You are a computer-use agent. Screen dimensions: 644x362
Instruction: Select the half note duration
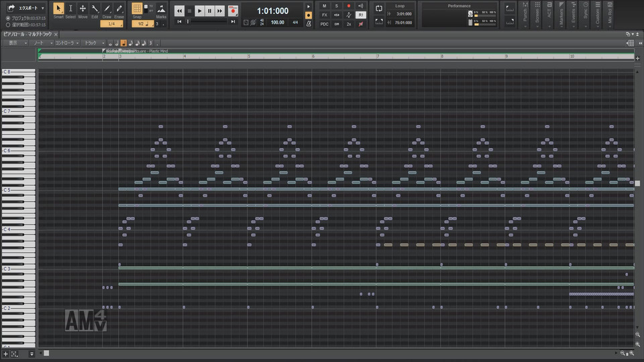(117, 43)
